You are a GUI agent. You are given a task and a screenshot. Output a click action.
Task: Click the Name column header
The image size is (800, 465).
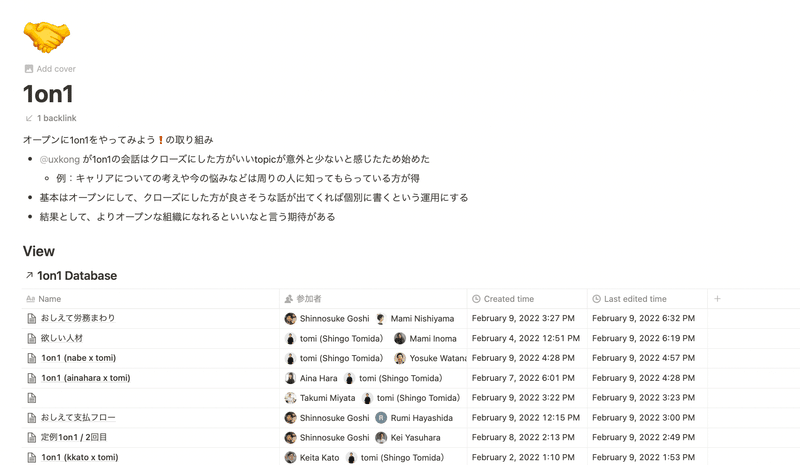click(44, 299)
